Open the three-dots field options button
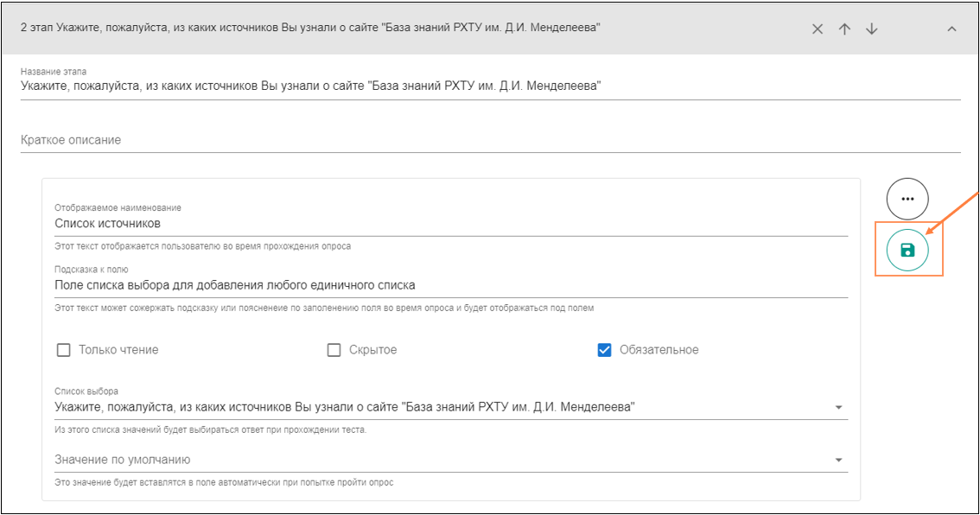Viewport: 980px width, 515px height. tap(907, 199)
